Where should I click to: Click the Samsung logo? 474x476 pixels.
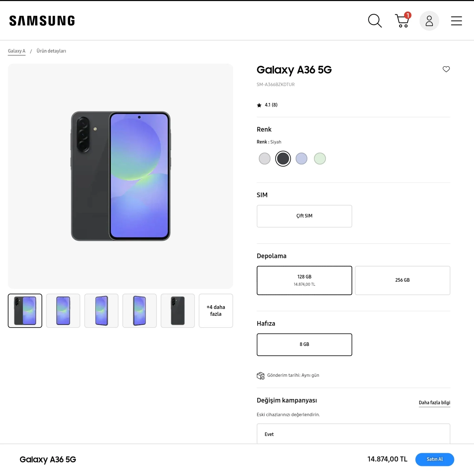42,21
